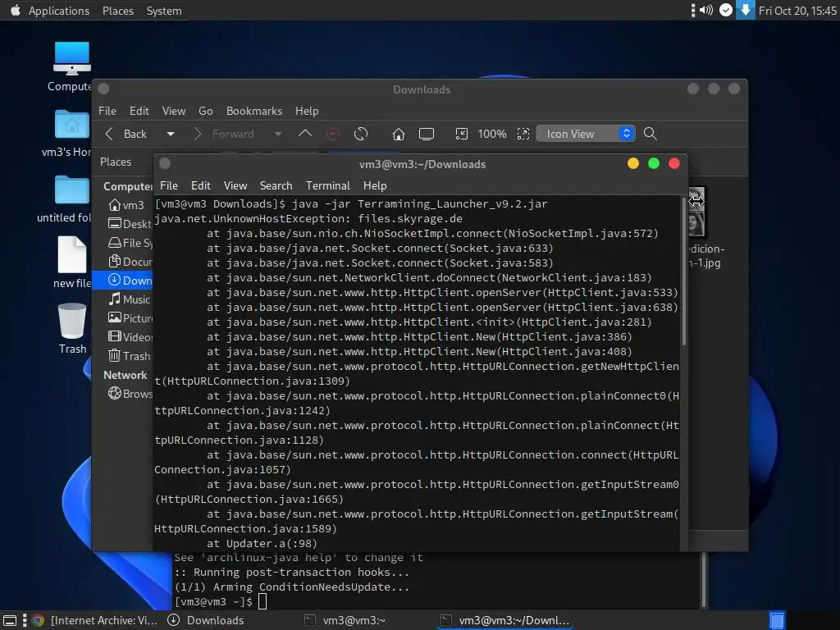Open the file manager File menu
The height and width of the screenshot is (630, 840).
coord(107,111)
